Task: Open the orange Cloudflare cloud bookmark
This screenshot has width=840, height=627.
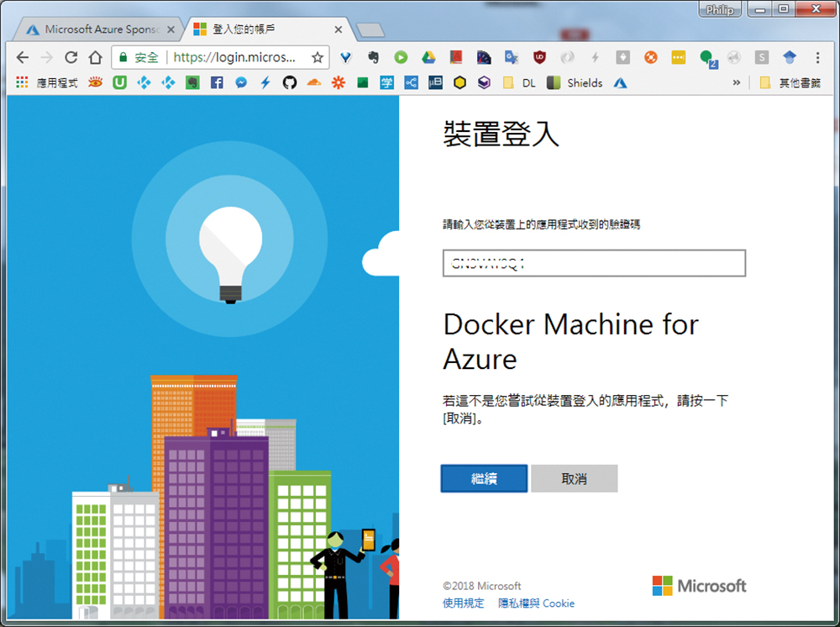Action: tap(314, 82)
